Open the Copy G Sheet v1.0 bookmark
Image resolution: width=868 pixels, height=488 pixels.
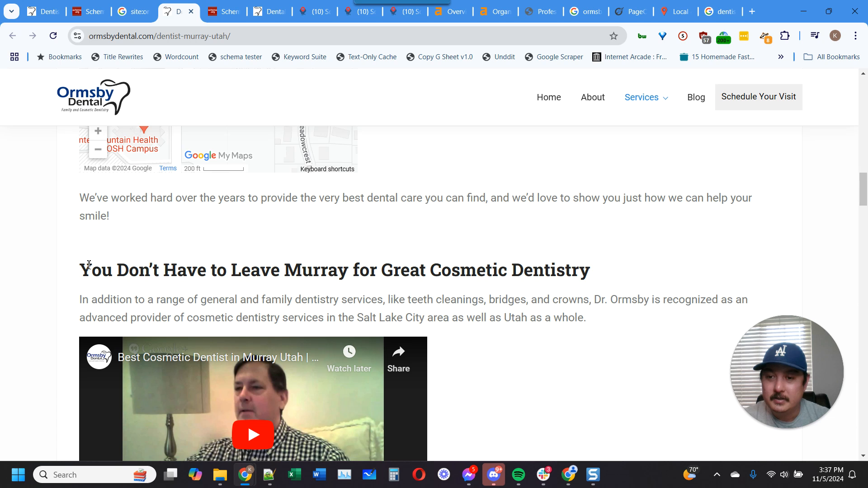click(x=439, y=57)
